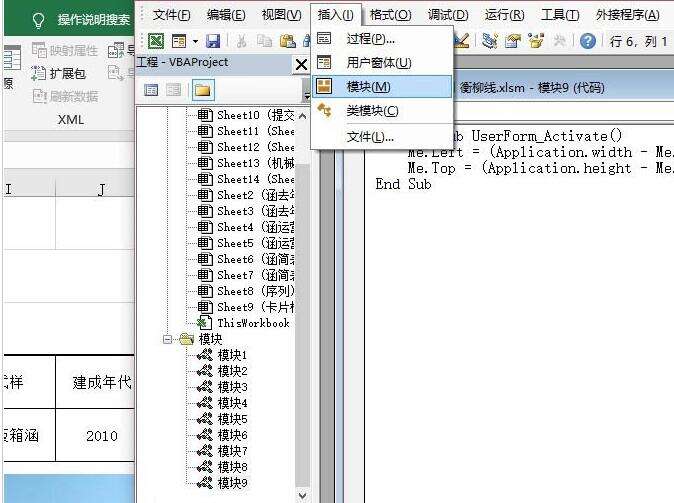Image resolution: width=674 pixels, height=503 pixels.
Task: Select 类模块(C) menu entry
Action: pyautogui.click(x=372, y=110)
